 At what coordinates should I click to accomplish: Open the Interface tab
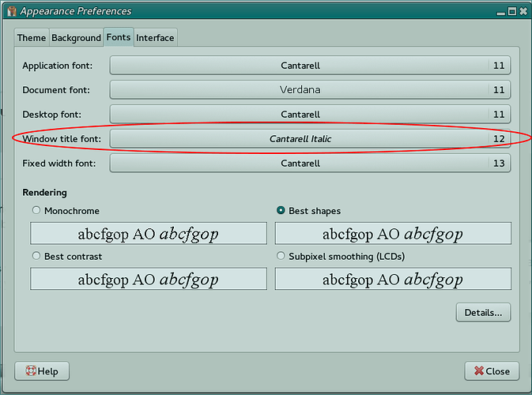(155, 38)
